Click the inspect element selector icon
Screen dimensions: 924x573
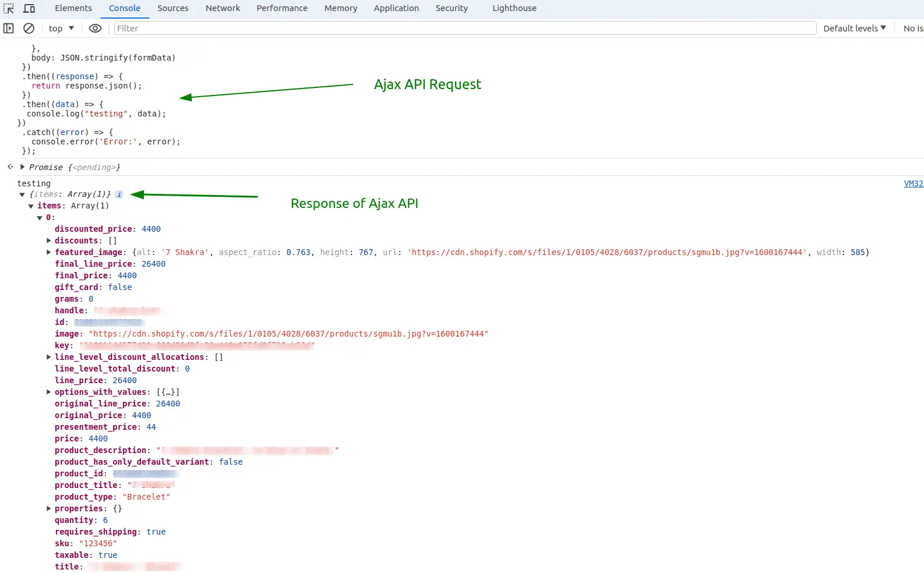click(x=9, y=9)
